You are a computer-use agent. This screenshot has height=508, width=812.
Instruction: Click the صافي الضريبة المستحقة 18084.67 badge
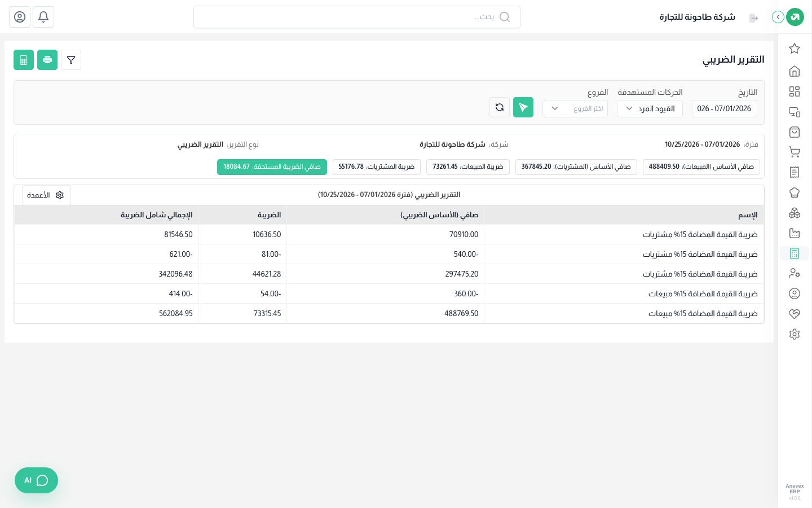click(272, 167)
